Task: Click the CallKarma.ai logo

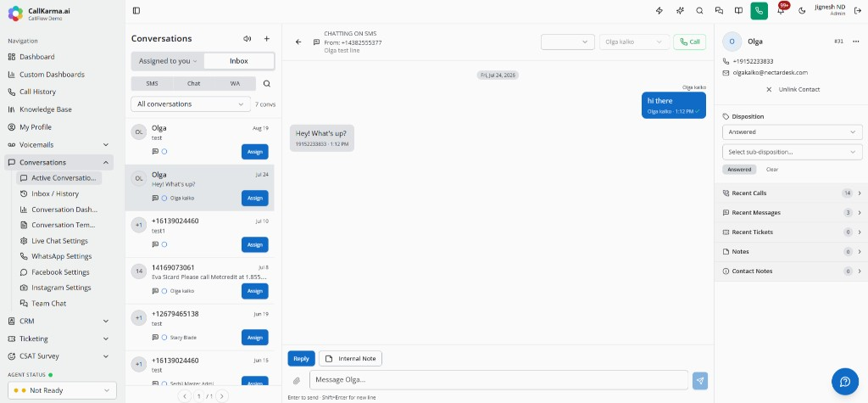Action: [x=15, y=14]
